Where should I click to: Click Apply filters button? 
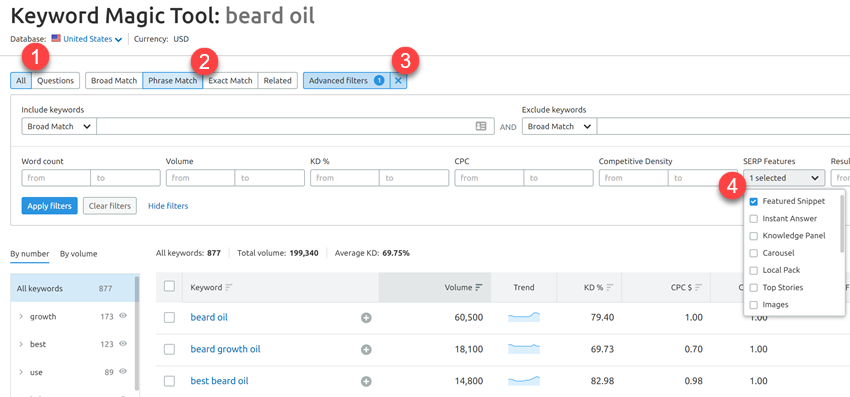49,206
